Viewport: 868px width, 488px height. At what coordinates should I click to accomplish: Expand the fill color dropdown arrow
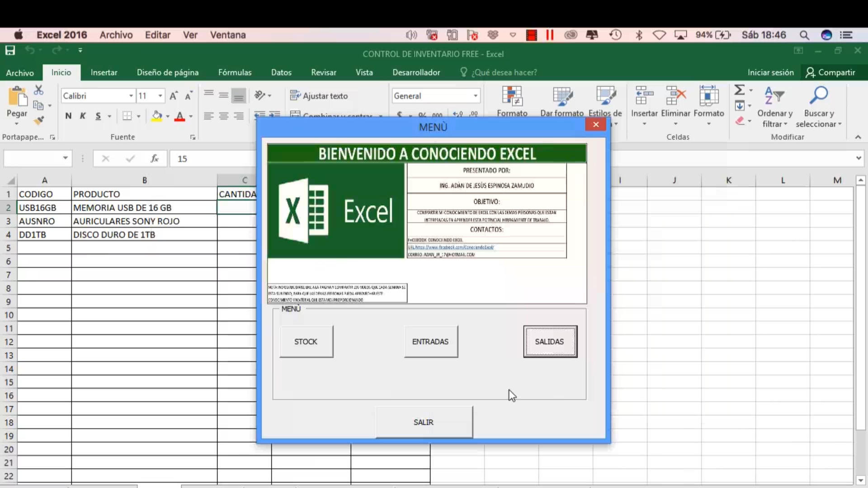pos(168,117)
